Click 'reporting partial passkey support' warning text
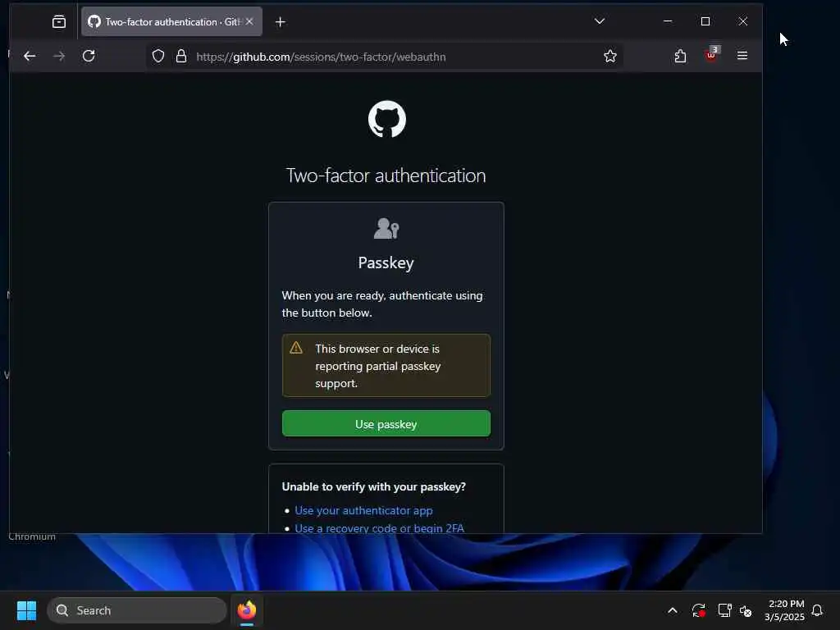This screenshot has width=840, height=630. [x=377, y=374]
